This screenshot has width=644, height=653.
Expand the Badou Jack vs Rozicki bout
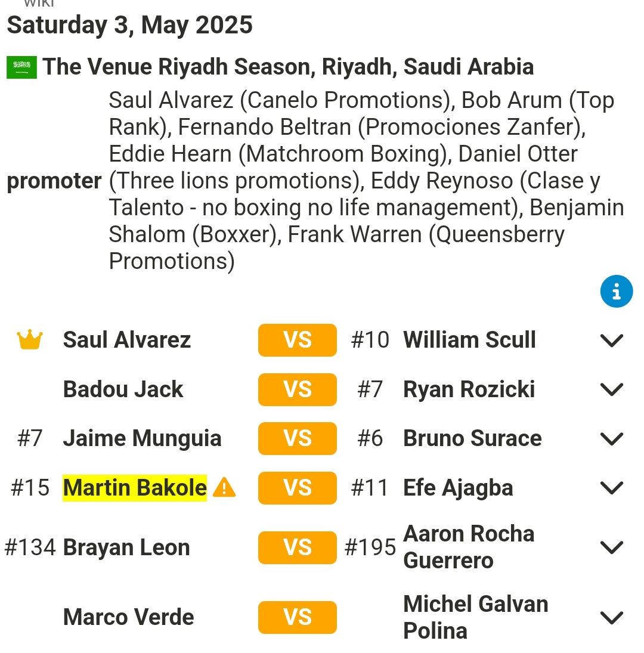(612, 389)
